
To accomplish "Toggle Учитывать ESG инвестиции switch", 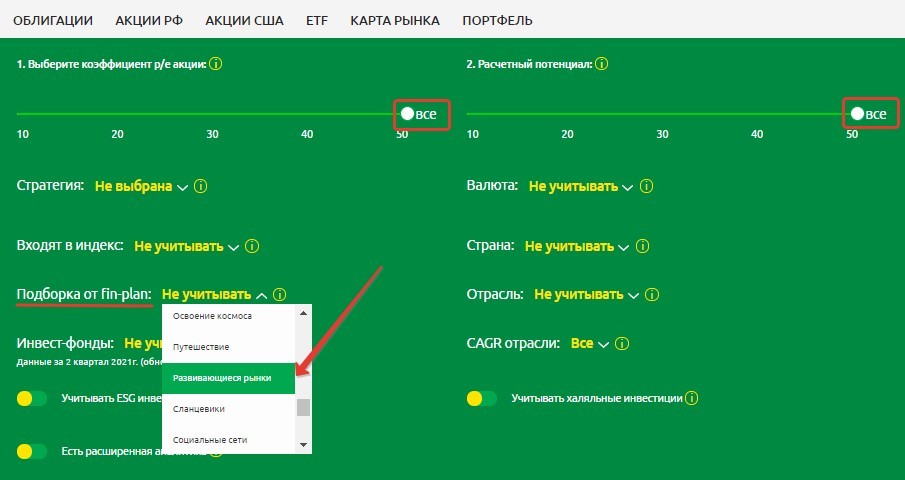I will (32, 399).
